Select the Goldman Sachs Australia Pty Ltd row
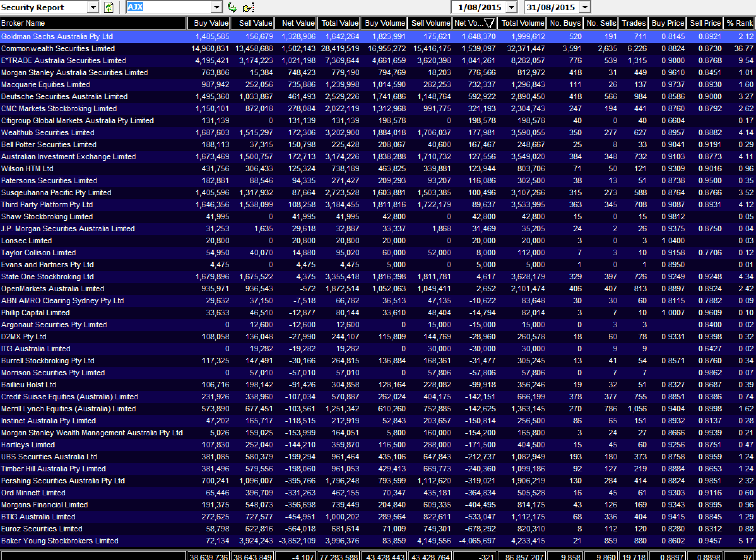Image resolution: width=756 pixels, height=560 pixels. tap(377, 37)
